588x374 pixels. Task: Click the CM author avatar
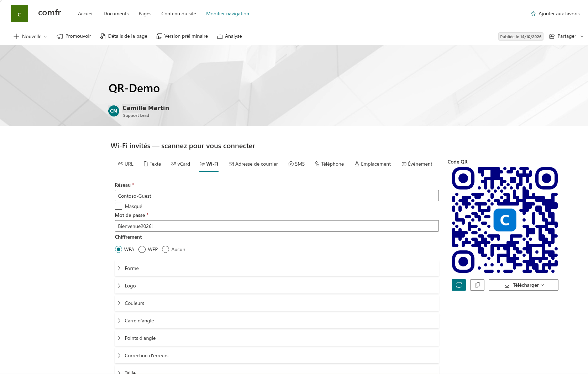[114, 111]
